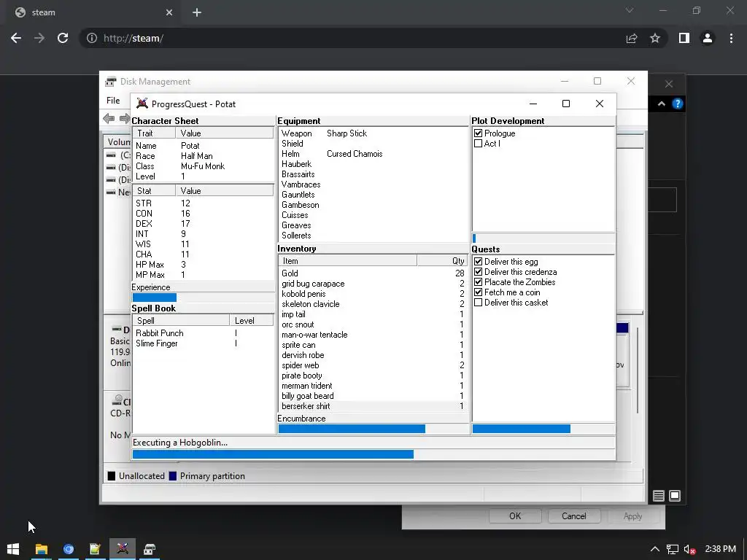Open the tab search chevron

point(630,10)
